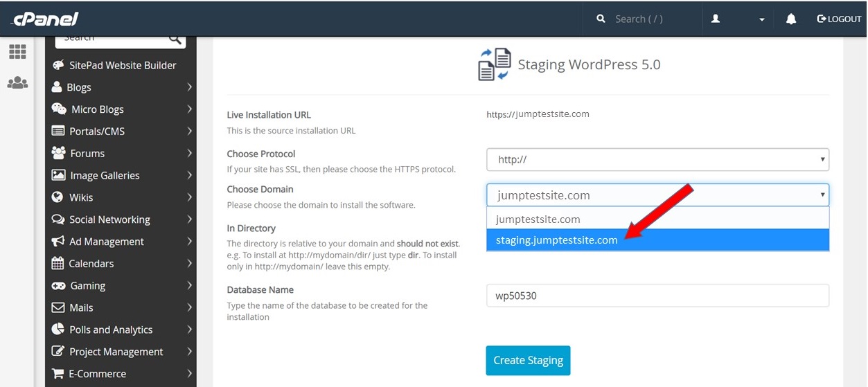This screenshot has width=868, height=387.
Task: Click the grid home icon
Action: [x=17, y=52]
